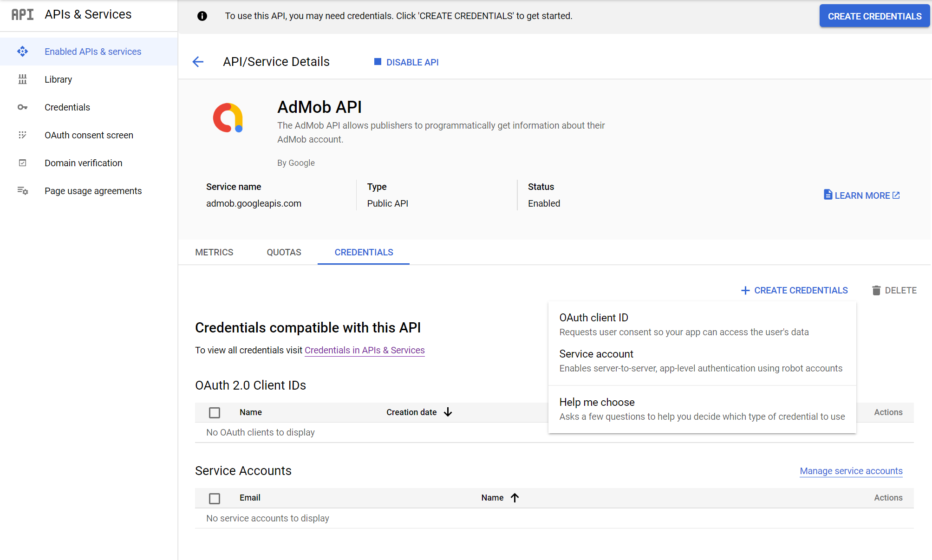Open OAuth consent screen via its sidebar icon

22,135
